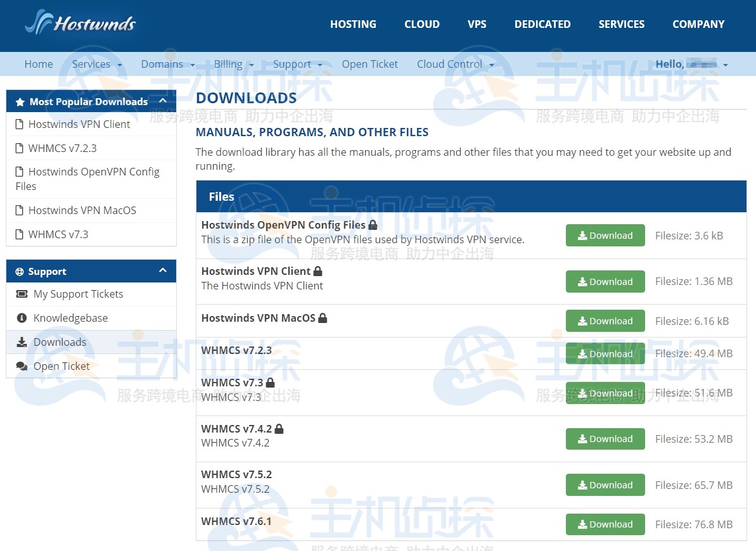Open the user account Hello dropdown
756x551 pixels.
point(691,64)
